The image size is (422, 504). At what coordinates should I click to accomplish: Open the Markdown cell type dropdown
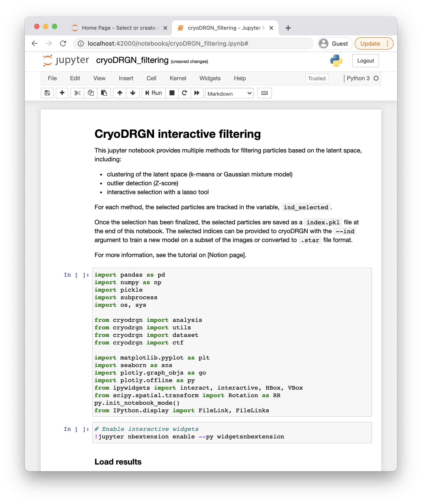pyautogui.click(x=229, y=93)
